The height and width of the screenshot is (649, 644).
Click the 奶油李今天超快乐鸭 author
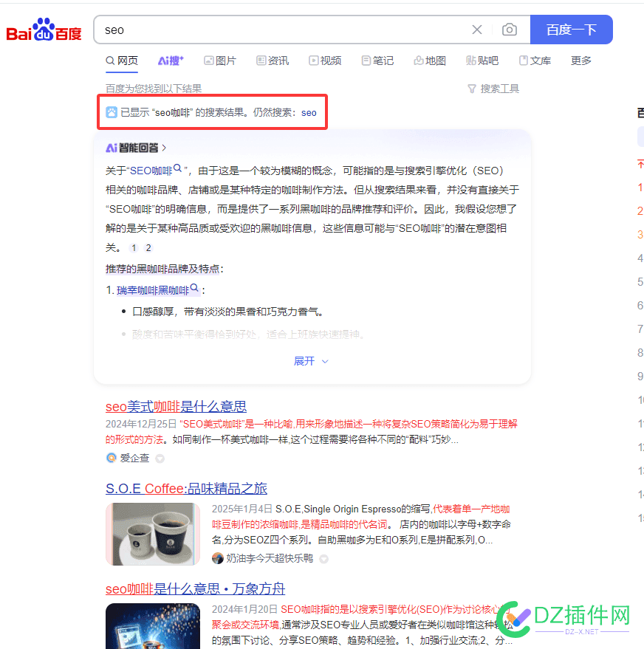click(269, 558)
